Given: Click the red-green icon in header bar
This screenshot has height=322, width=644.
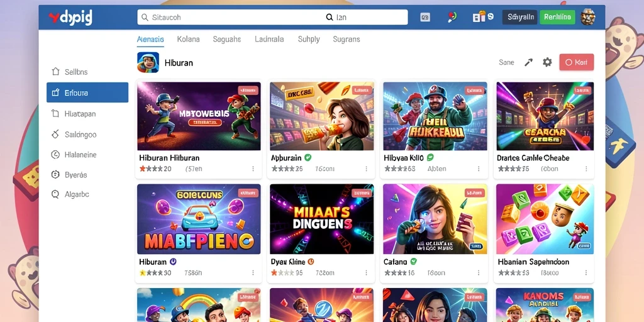Looking at the screenshot, I should 452,17.
